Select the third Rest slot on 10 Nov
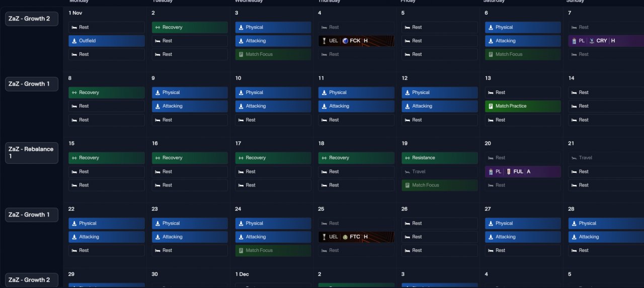 tap(273, 120)
